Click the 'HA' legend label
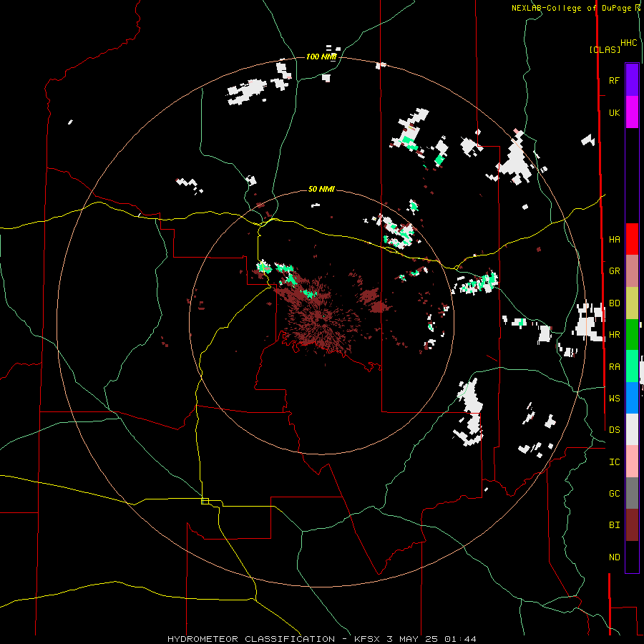The width and height of the screenshot is (644, 644). pyautogui.click(x=614, y=239)
